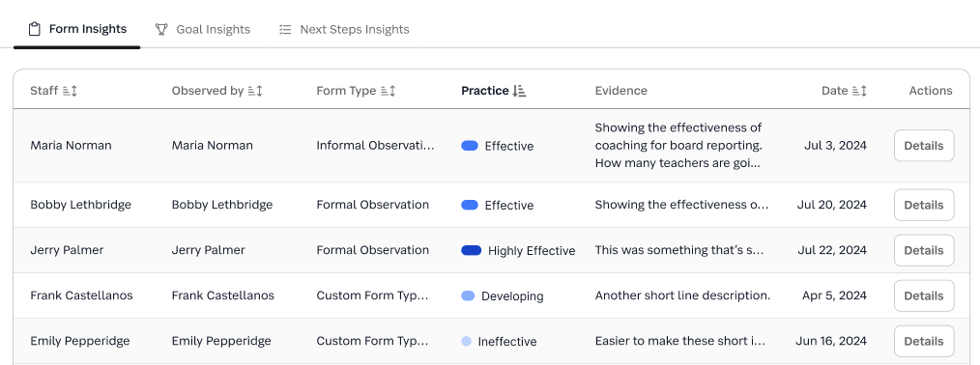980x365 pixels.
Task: Toggle the Practice descending sort icon
Action: point(519,91)
